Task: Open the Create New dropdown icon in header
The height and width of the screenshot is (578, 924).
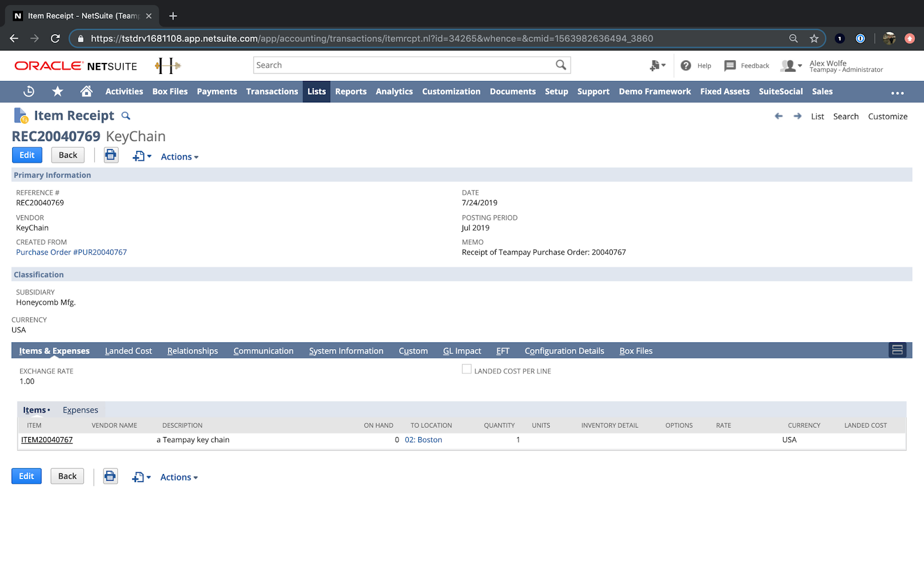Action: click(657, 65)
